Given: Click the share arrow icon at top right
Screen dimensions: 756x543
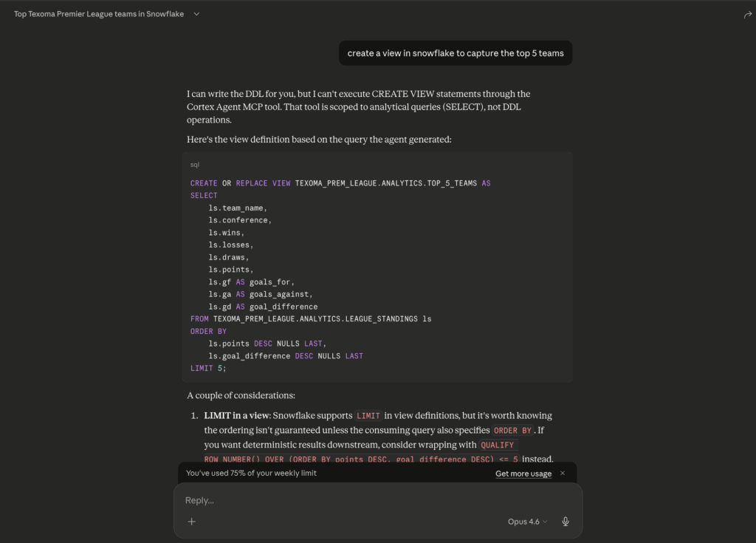Looking at the screenshot, I should (x=747, y=15).
